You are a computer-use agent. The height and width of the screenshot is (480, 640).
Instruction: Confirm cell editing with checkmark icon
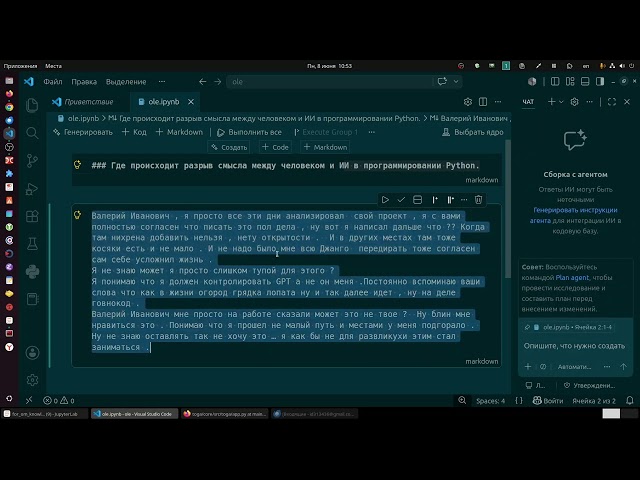[401, 200]
